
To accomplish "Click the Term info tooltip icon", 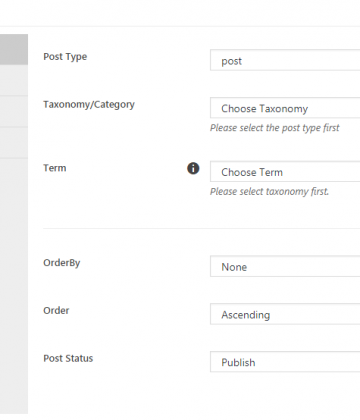I will click(x=193, y=168).
